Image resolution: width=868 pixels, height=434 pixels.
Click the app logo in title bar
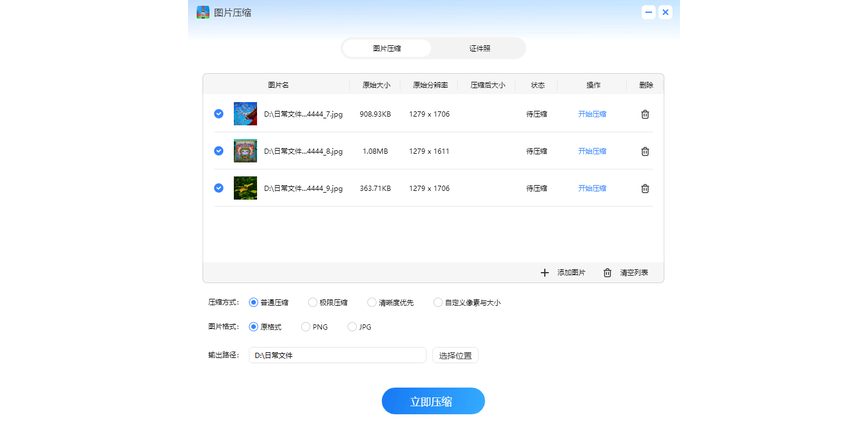(x=203, y=12)
